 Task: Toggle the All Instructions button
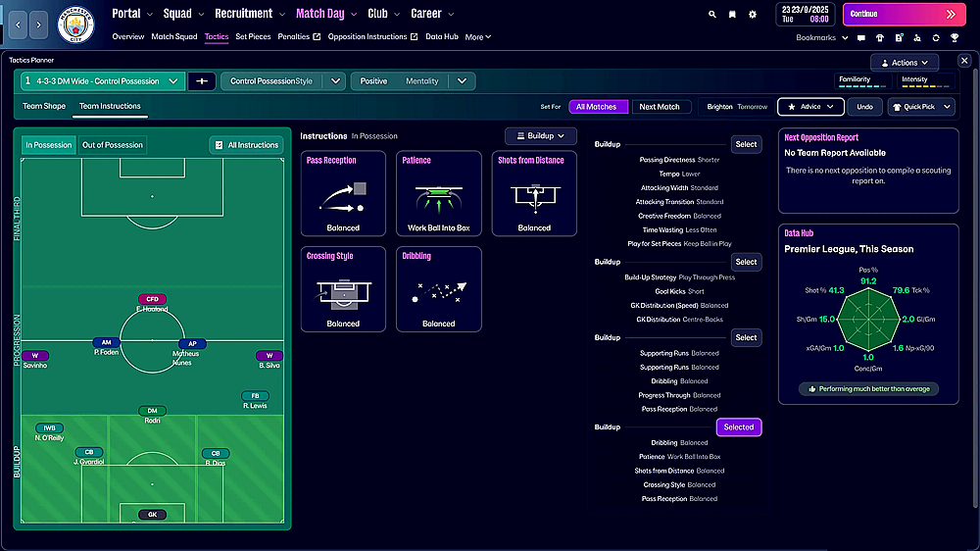click(246, 145)
